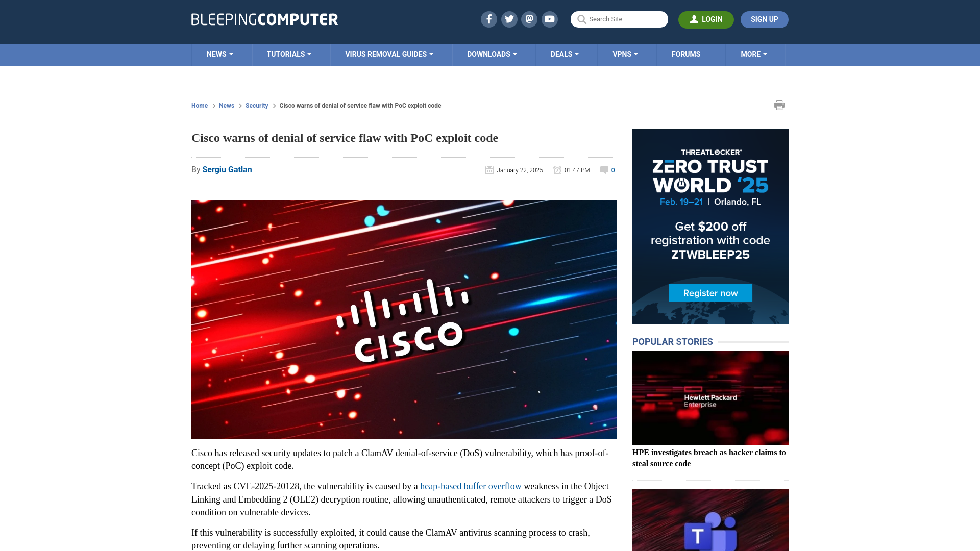980x551 pixels.
Task: Click the print article icon
Action: tap(779, 105)
